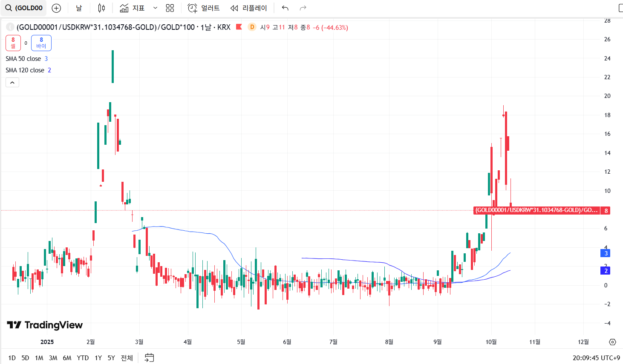Open chart settings gear on the time axis
623x364 pixels.
point(612,342)
